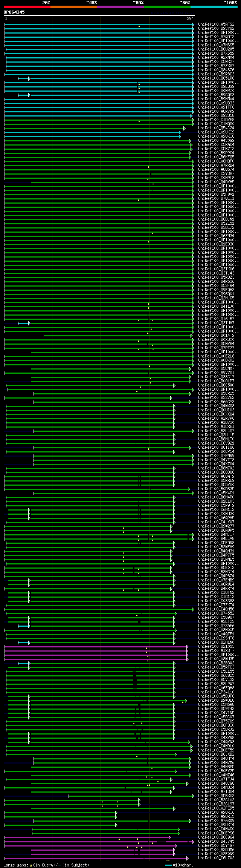Select hit UniRef100_B9GQS3
Image resolution: width=241 pixels, height=868 pixels.
(x=216, y=95)
